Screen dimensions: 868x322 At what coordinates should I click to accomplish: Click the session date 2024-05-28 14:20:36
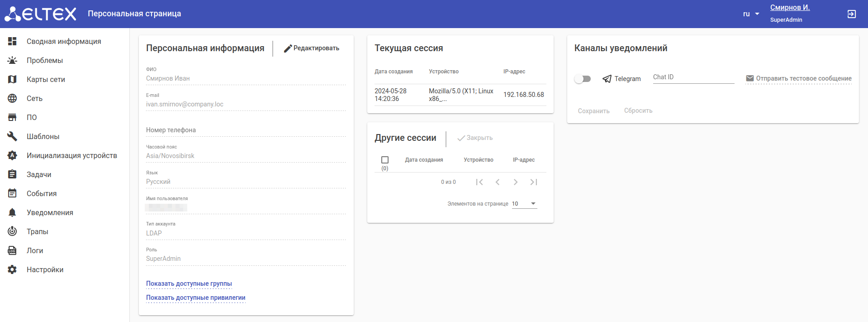[x=391, y=95]
